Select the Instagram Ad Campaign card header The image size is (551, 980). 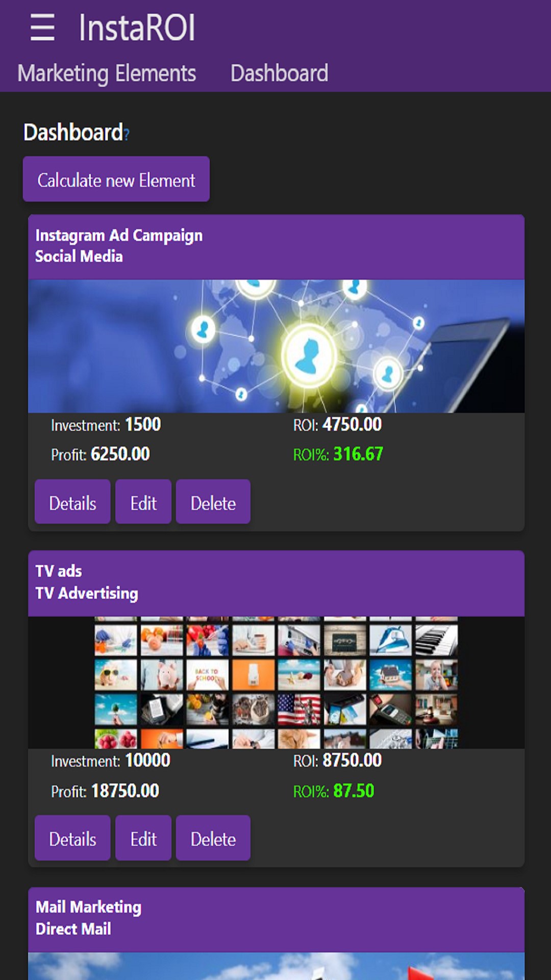pyautogui.click(x=276, y=247)
